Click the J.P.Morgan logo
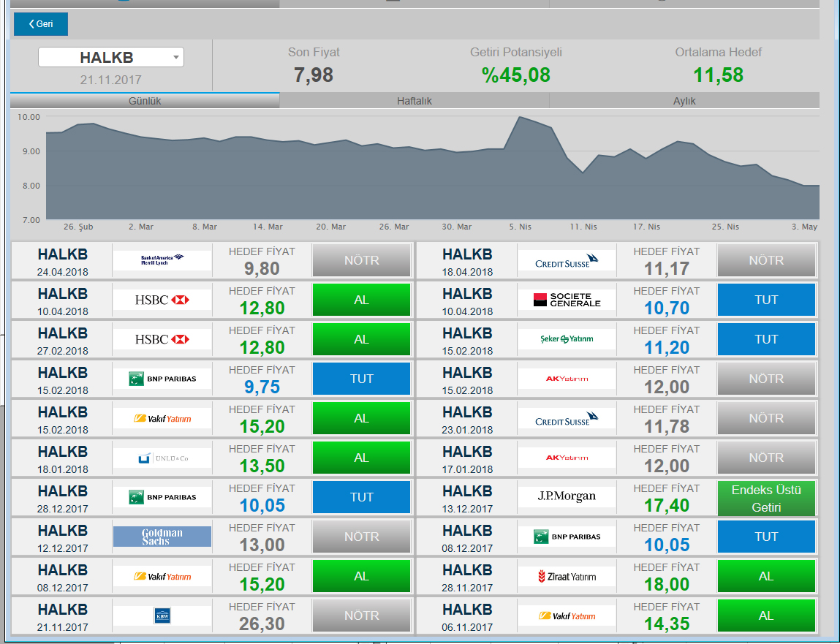The width and height of the screenshot is (840, 644). coord(567,497)
